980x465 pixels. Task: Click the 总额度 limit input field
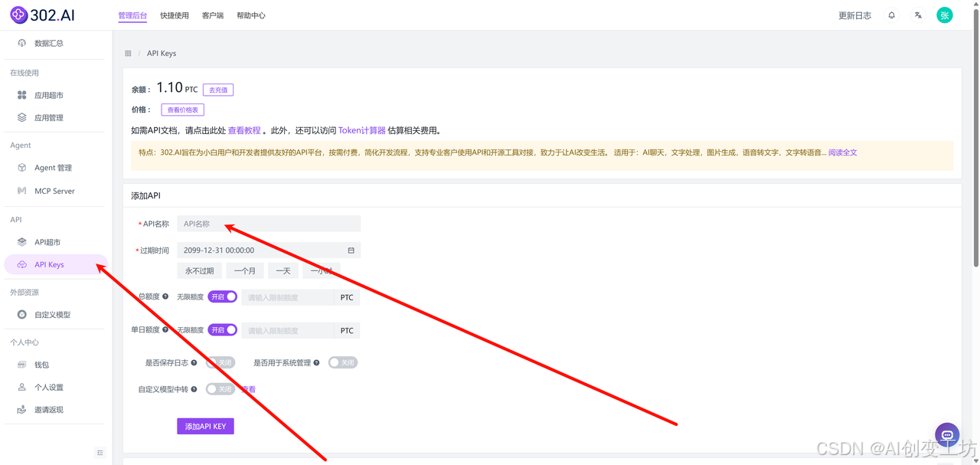[287, 297]
